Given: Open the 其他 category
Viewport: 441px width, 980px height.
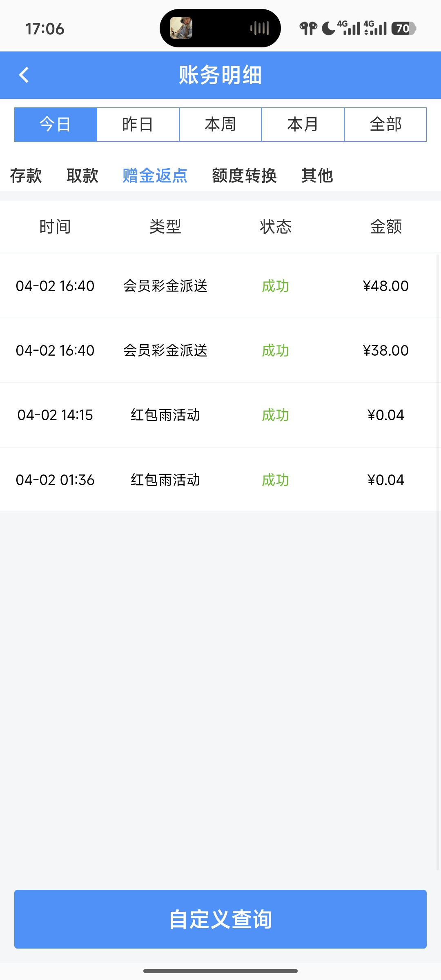Looking at the screenshot, I should (x=317, y=176).
